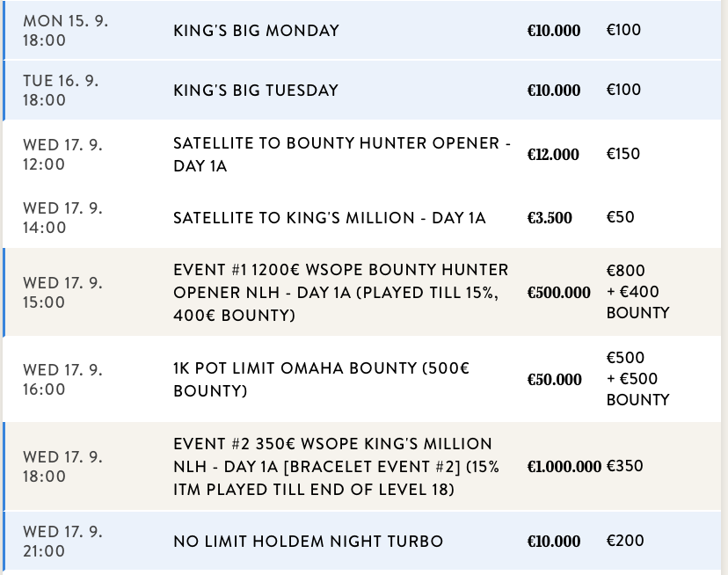Click the €3.500 guarantee value

[x=550, y=218]
